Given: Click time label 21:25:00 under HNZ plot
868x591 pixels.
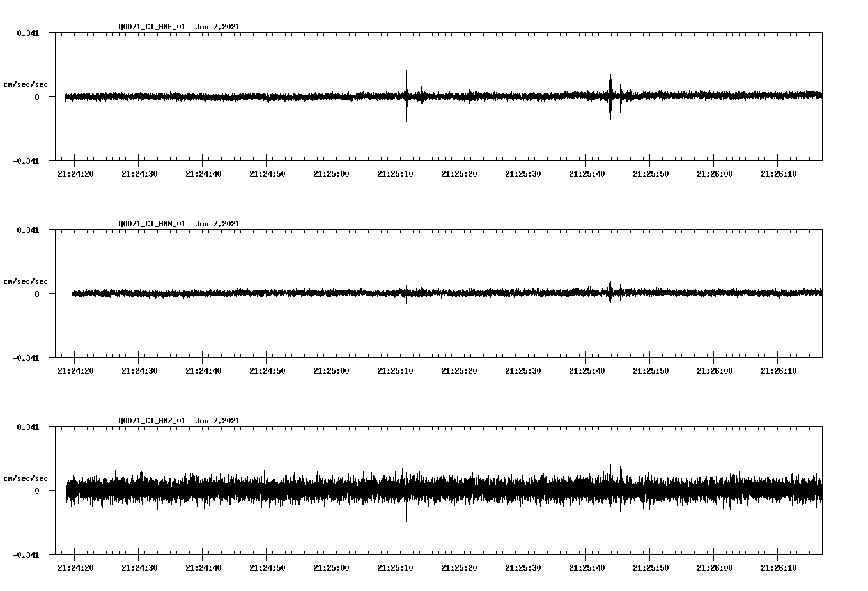Looking at the screenshot, I should coord(331,567).
